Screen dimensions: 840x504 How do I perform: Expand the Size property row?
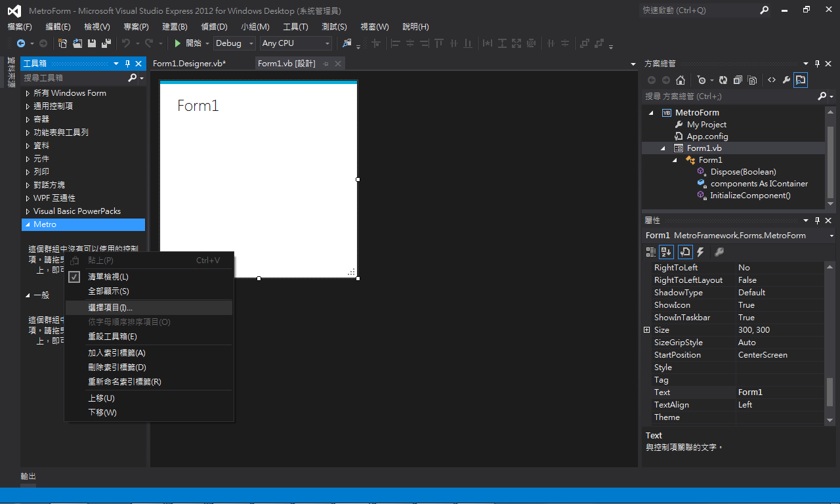pos(647,330)
